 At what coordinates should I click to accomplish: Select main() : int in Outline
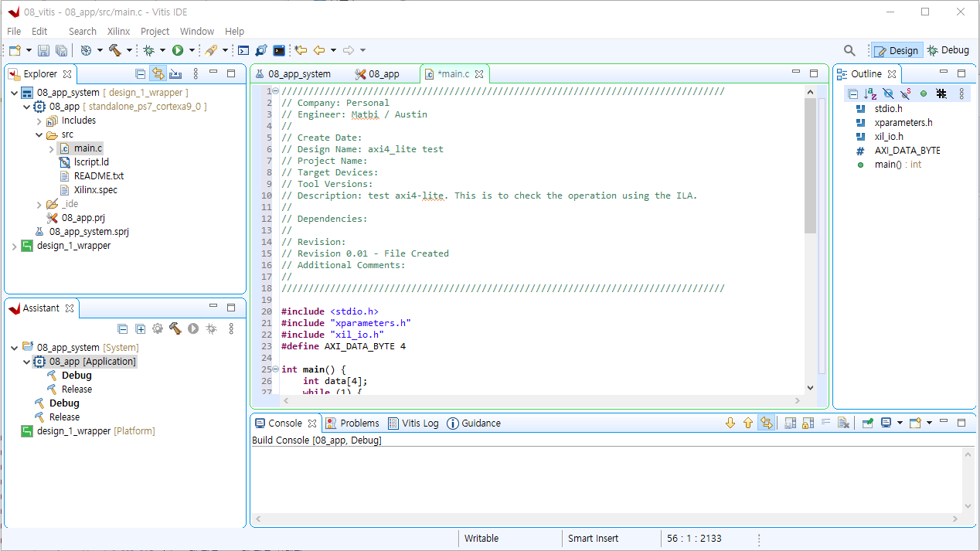tap(898, 165)
